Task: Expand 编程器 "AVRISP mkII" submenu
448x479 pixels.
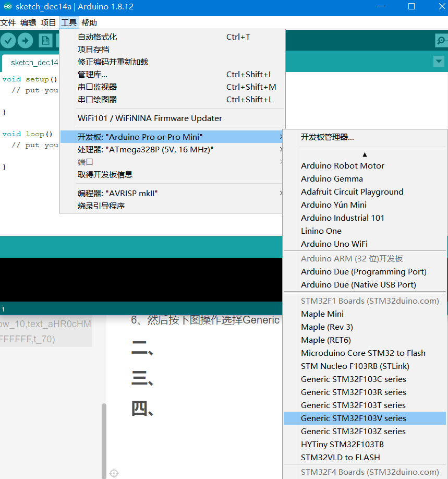Action: 172,194
